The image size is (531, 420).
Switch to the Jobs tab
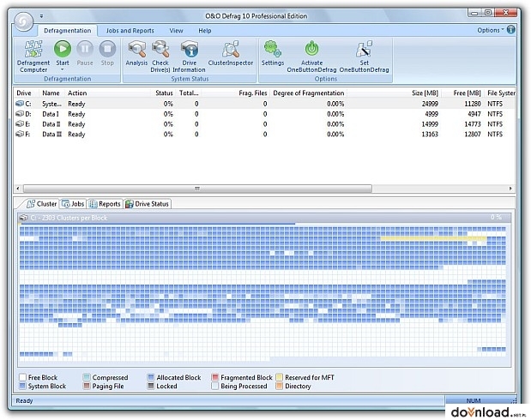(73, 204)
